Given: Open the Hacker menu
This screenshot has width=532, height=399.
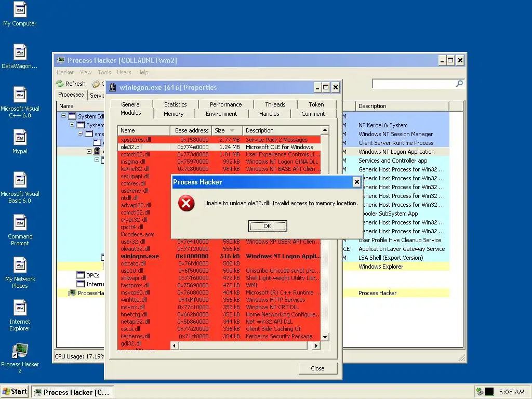Looking at the screenshot, I should click(x=65, y=72).
